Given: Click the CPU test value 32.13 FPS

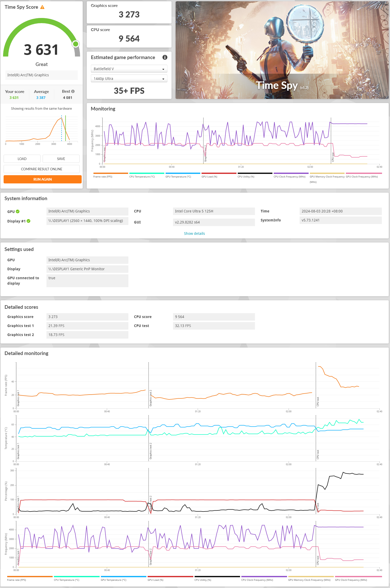Looking at the screenshot, I should [214, 326].
